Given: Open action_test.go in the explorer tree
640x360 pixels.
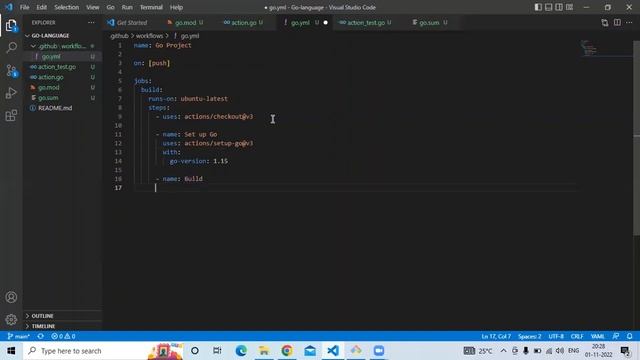Looking at the screenshot, I should coord(57,67).
